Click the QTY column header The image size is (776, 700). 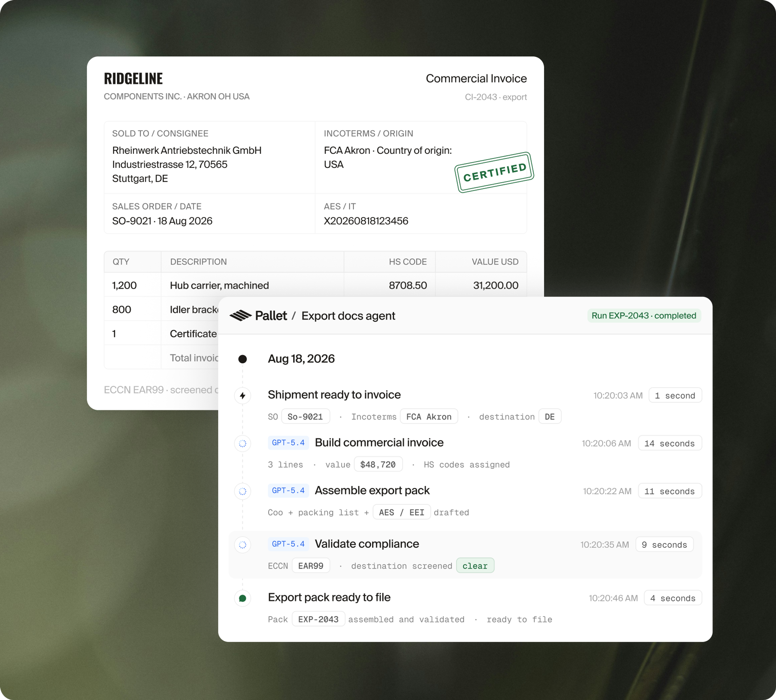pos(121,261)
